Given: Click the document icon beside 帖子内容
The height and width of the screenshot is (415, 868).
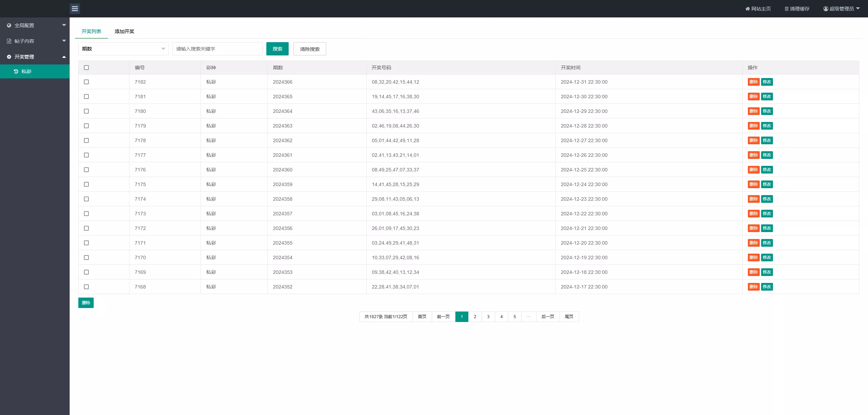Looking at the screenshot, I should click(9, 41).
